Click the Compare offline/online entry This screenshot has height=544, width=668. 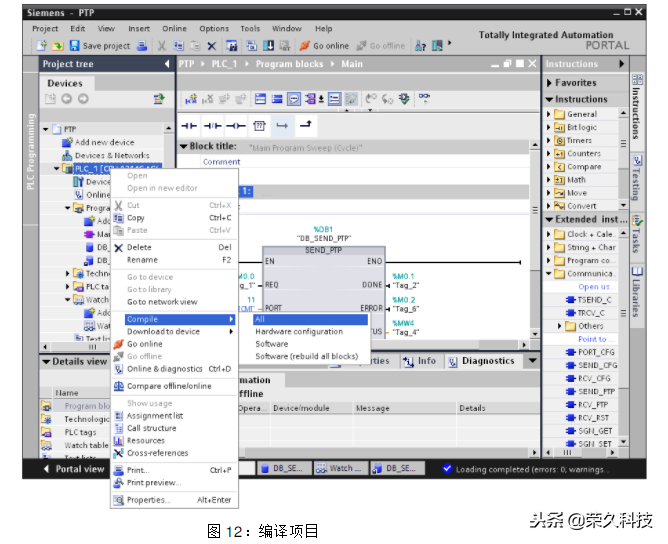click(174, 386)
